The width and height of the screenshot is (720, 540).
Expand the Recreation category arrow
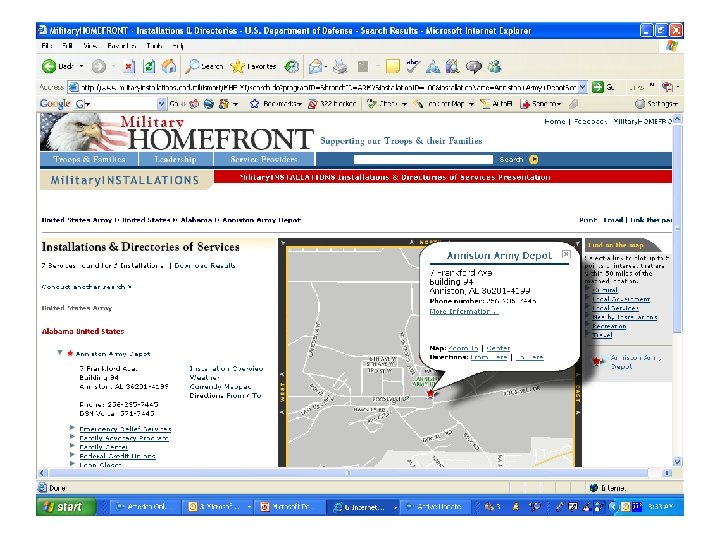point(587,325)
